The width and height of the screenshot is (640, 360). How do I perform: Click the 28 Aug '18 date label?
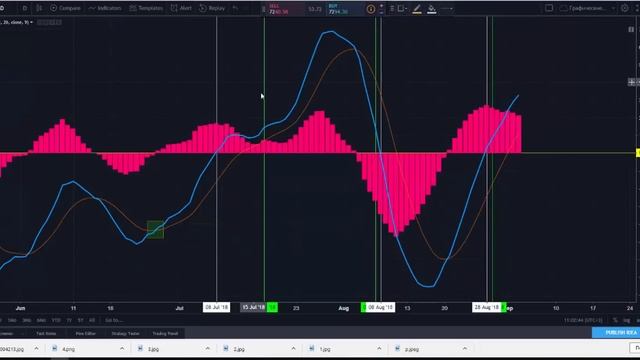coord(487,307)
